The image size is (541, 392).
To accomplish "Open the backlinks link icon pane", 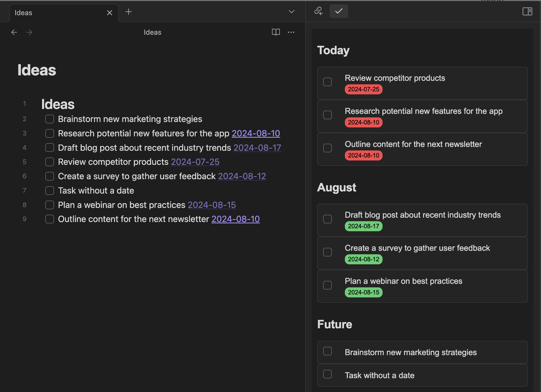I will (318, 11).
